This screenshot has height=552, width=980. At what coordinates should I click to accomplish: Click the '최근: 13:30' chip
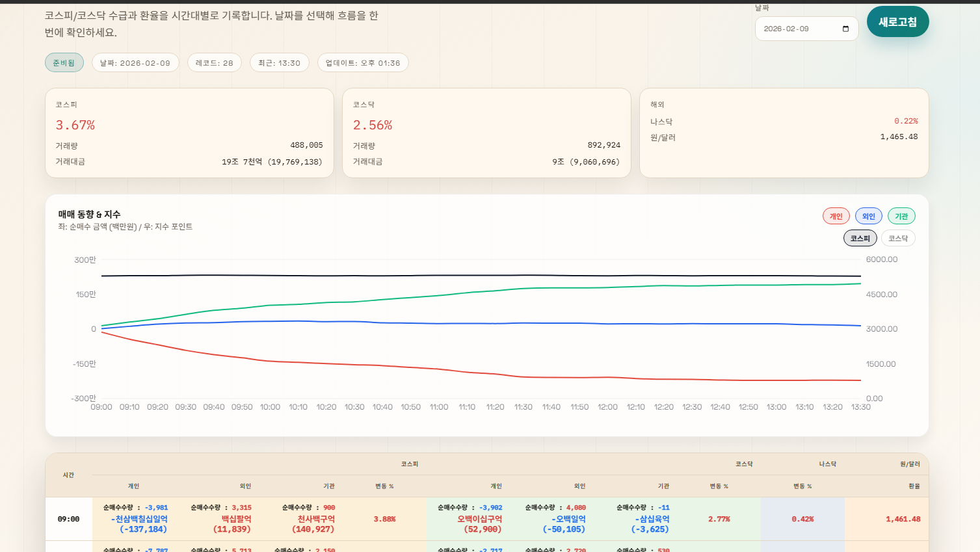tap(280, 62)
